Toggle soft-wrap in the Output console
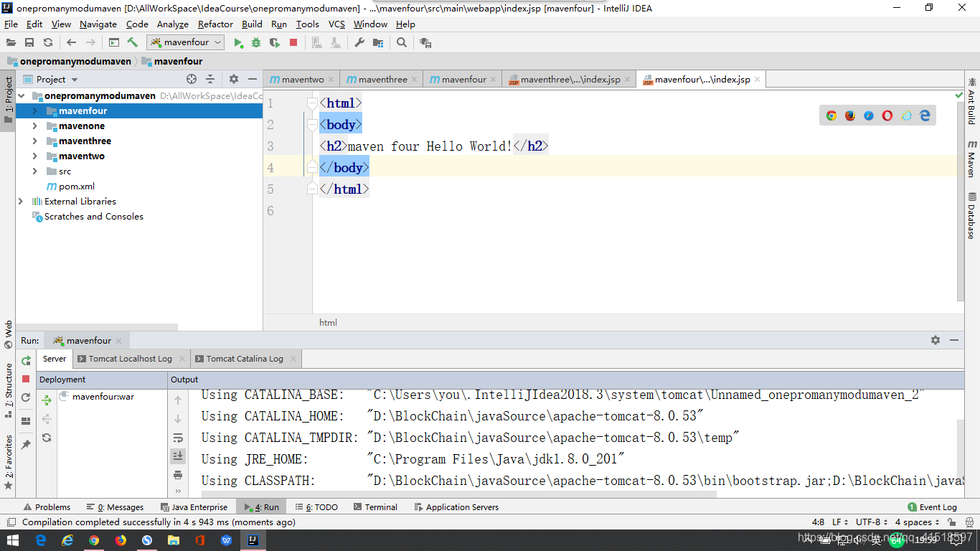Image resolution: width=980 pixels, height=551 pixels. [x=178, y=438]
